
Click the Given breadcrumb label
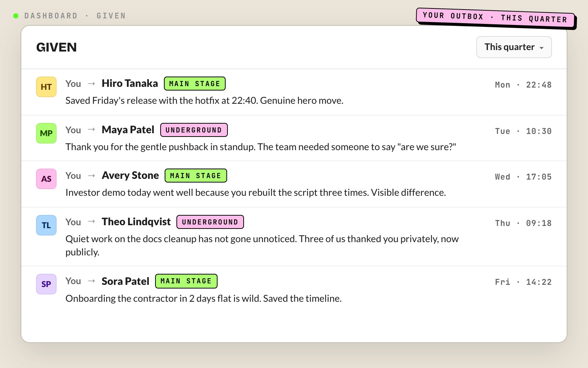click(x=111, y=16)
